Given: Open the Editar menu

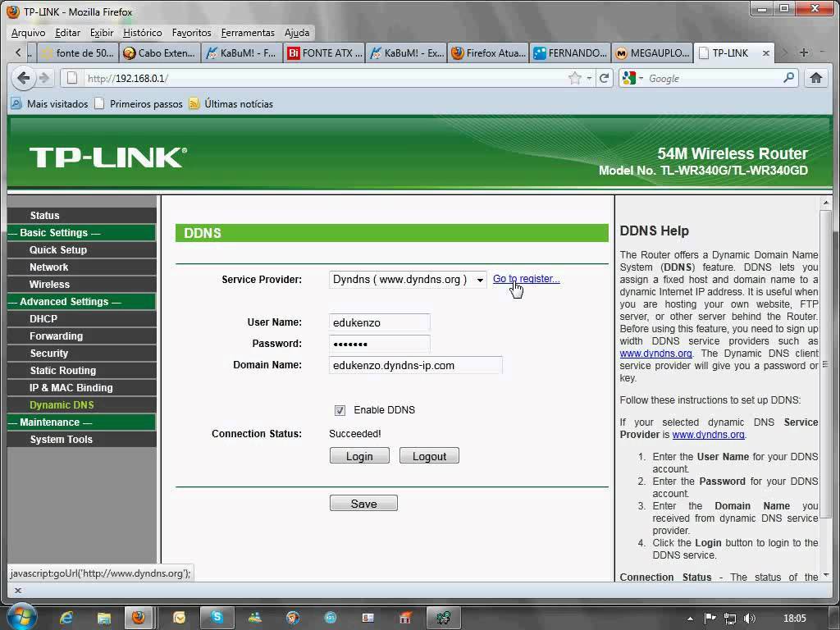Looking at the screenshot, I should tap(67, 33).
